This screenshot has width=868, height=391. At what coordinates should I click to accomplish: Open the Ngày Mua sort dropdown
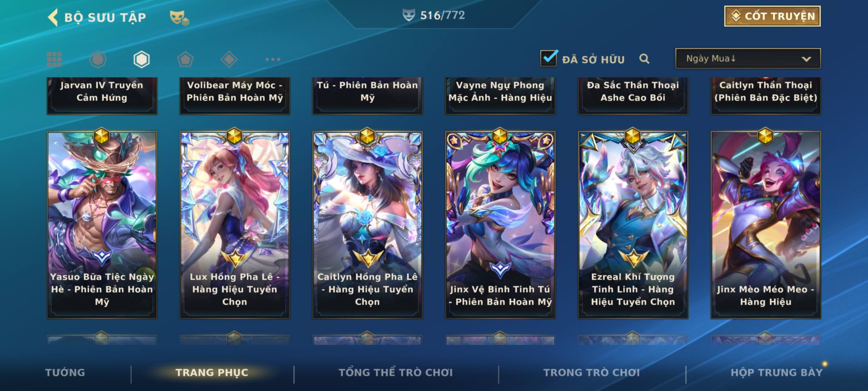pyautogui.click(x=748, y=58)
